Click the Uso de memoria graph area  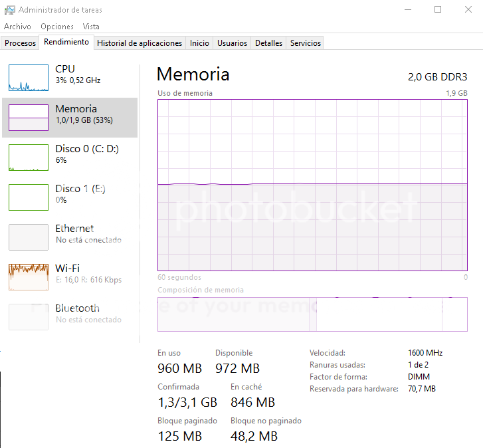312,185
